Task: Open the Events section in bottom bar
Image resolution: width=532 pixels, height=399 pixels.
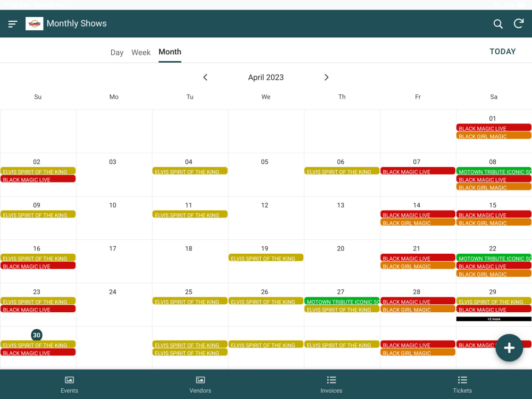Action: tap(69, 384)
